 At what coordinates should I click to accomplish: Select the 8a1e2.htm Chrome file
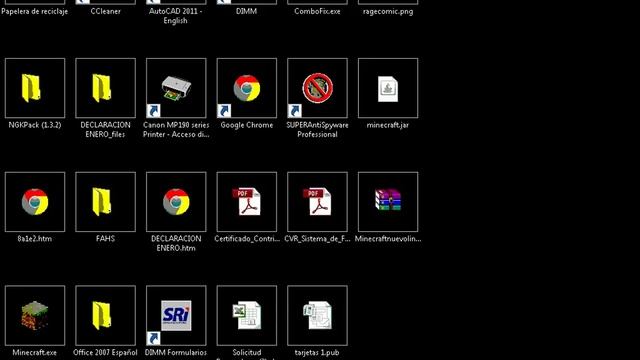tap(35, 202)
